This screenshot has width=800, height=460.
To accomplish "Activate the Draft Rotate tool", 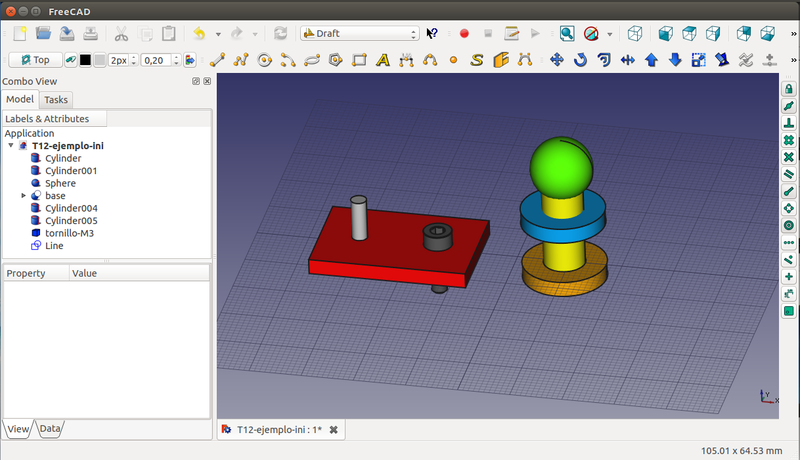I will (x=581, y=60).
